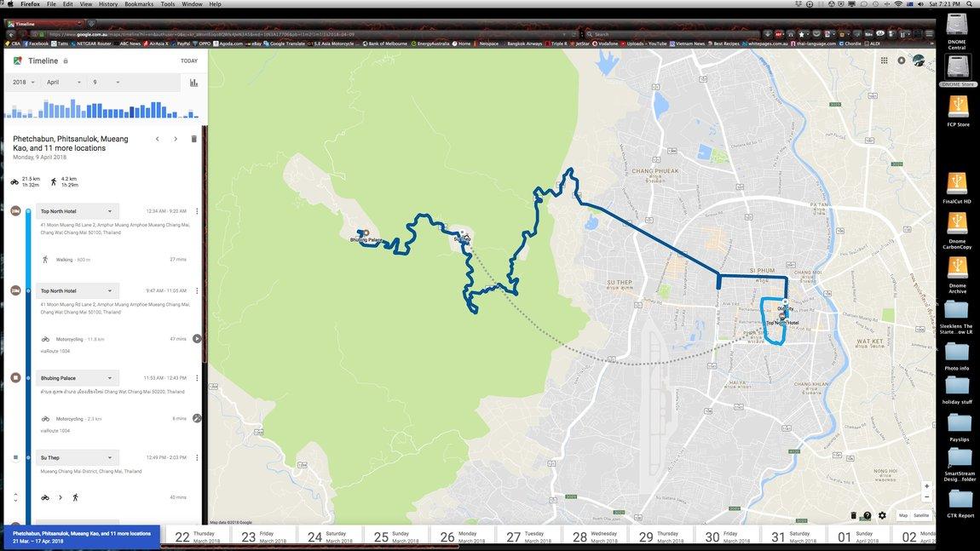Open the April month dropdown
This screenshot has height=551, width=980.
click(x=64, y=83)
